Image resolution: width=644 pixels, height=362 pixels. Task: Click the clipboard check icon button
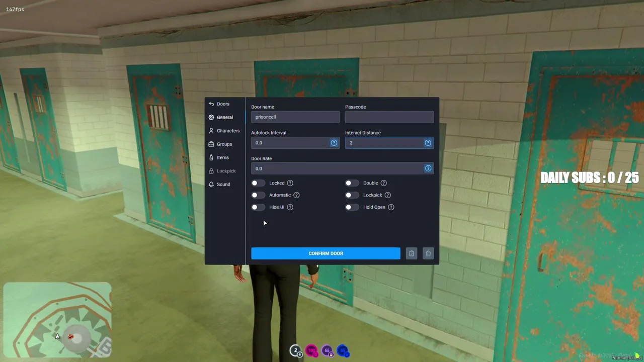pyautogui.click(x=412, y=253)
